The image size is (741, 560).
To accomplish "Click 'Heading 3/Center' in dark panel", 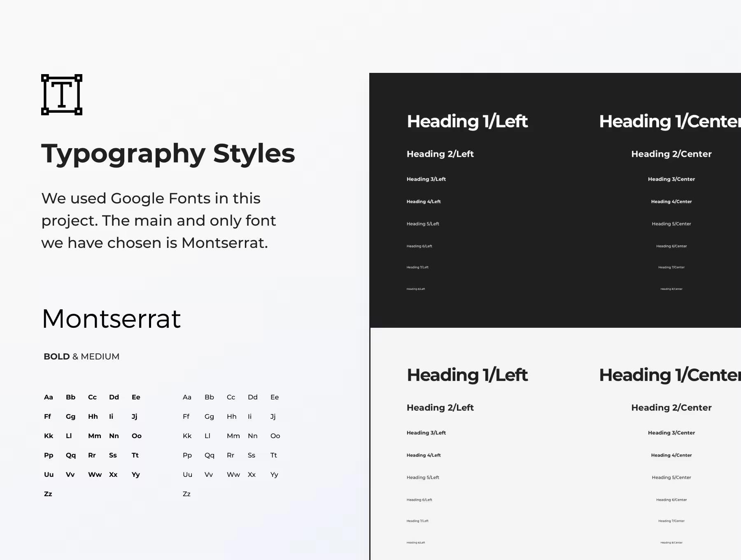I will [671, 179].
